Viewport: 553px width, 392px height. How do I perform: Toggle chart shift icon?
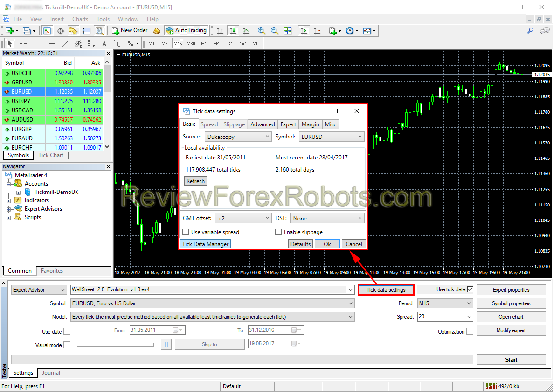point(317,31)
